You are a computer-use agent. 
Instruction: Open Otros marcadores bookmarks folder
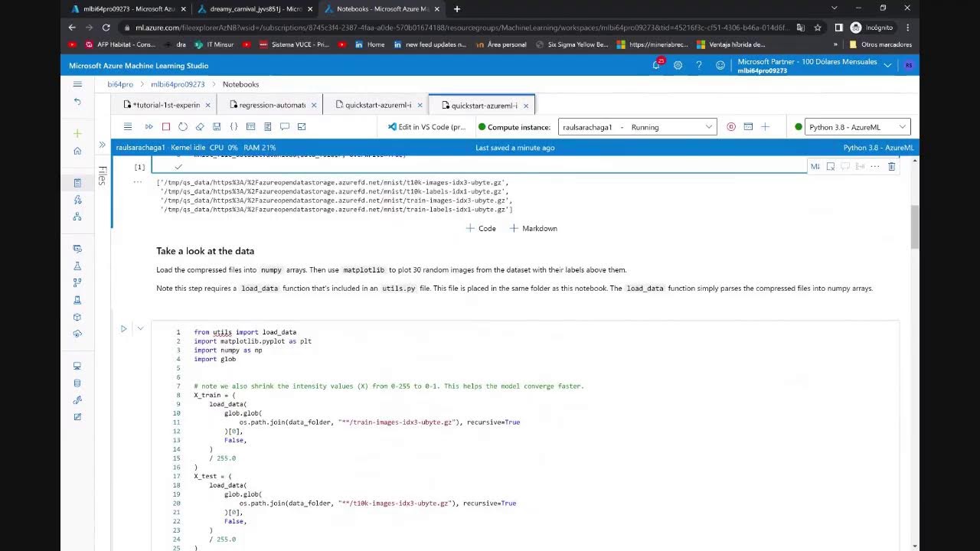881,44
